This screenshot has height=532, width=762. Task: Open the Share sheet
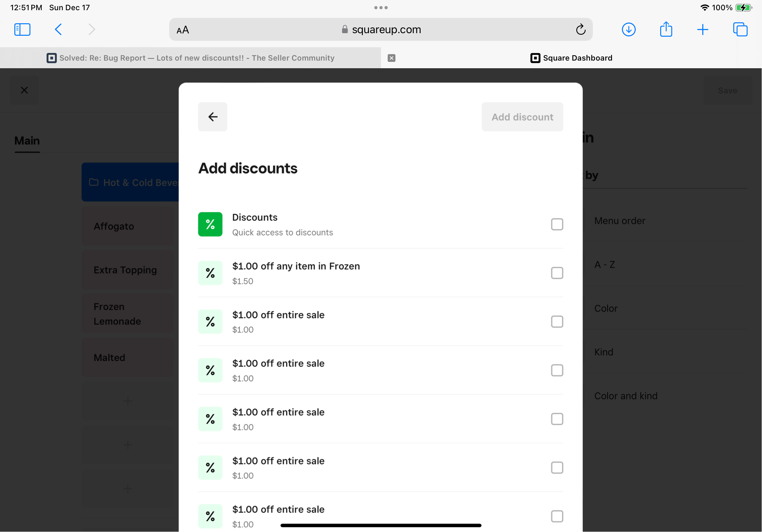(666, 29)
